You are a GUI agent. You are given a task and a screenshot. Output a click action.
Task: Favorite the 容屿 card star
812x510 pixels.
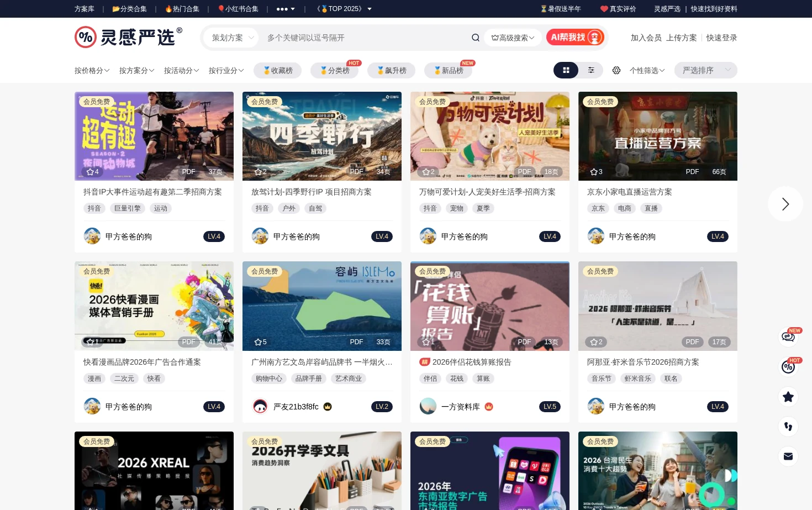coord(257,342)
